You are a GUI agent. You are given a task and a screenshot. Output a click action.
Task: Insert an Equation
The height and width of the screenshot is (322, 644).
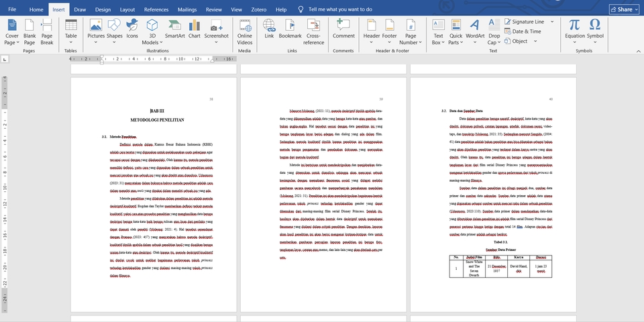pyautogui.click(x=575, y=32)
